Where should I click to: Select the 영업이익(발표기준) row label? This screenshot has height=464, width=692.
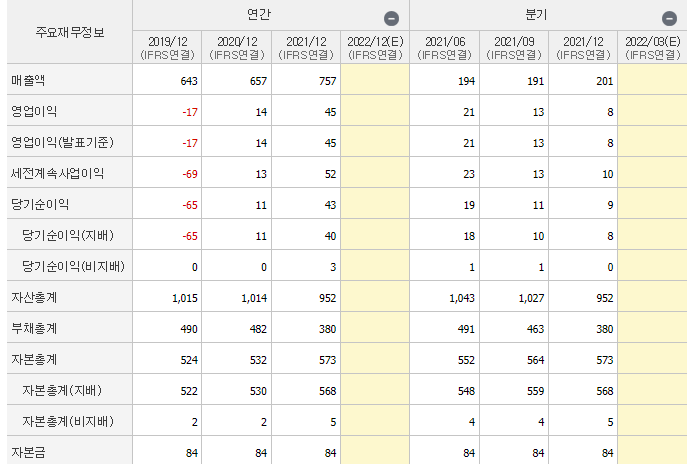tap(62, 142)
